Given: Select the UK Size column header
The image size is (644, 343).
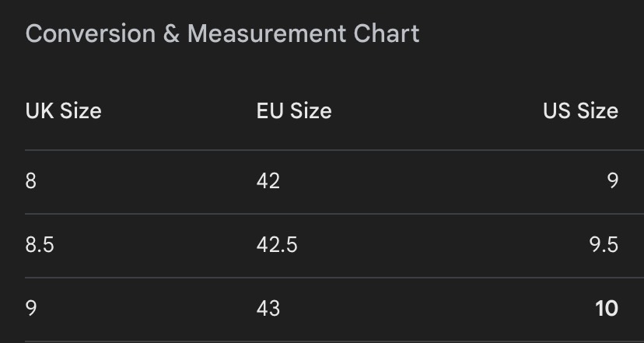Looking at the screenshot, I should pyautogui.click(x=63, y=111).
